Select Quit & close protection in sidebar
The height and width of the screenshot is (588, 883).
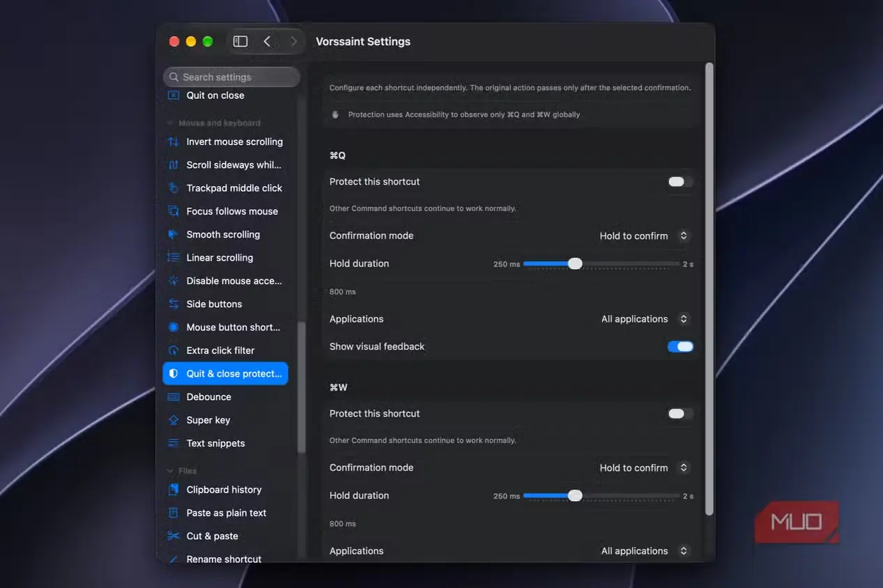225,373
